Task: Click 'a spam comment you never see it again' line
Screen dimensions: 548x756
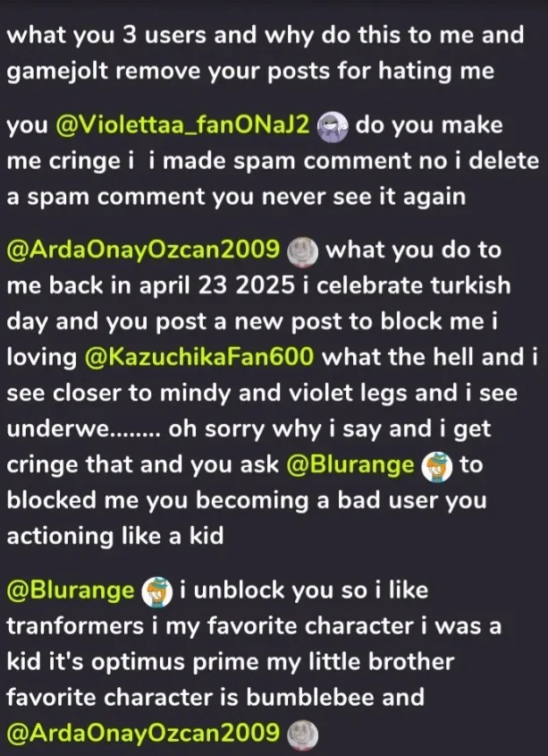Action: pyautogui.click(x=236, y=197)
